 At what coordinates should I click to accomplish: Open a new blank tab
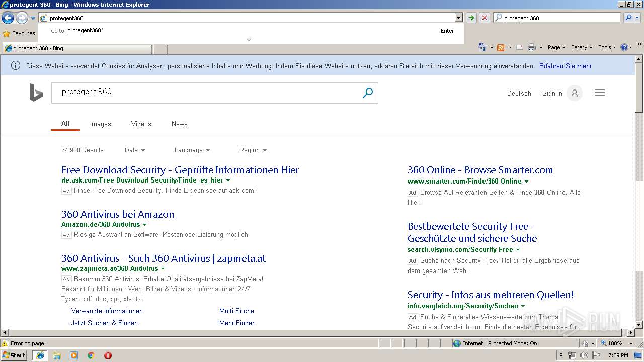pyautogui.click(x=160, y=49)
